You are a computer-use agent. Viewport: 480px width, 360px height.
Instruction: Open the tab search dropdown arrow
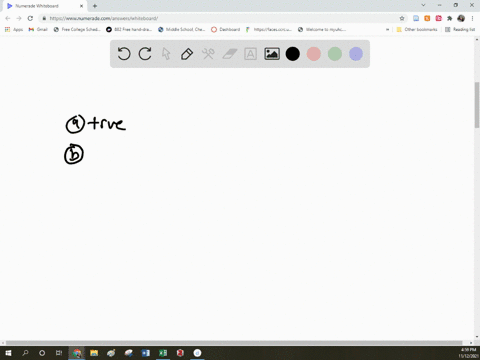coord(423,5)
